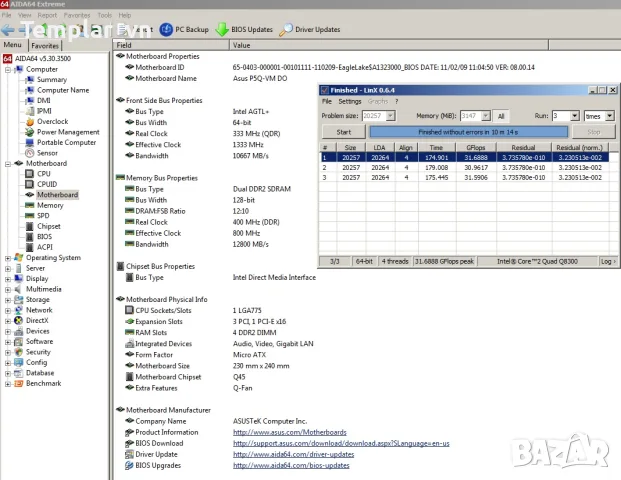Open LinX File menu
This screenshot has width=621, height=480.
coord(327,101)
